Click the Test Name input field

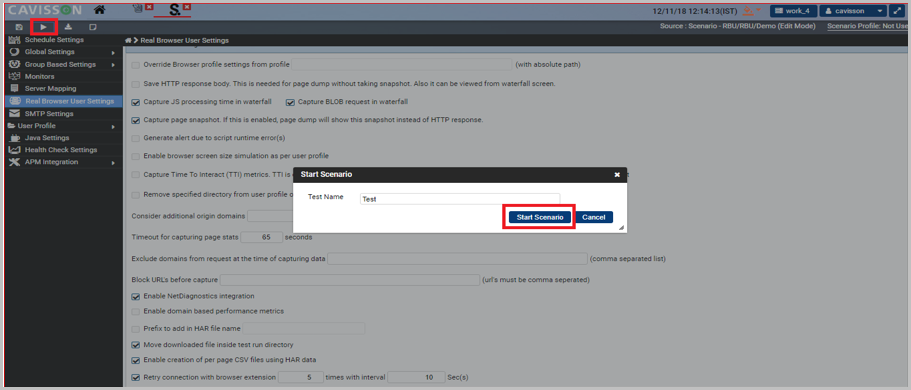point(460,199)
